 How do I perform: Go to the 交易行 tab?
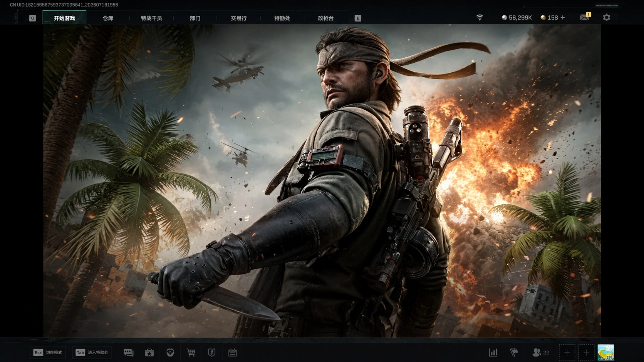click(x=238, y=18)
